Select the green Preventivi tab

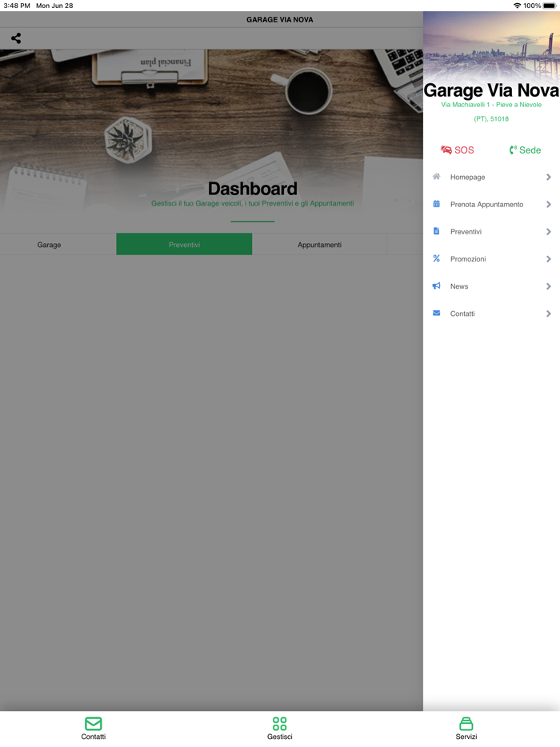(184, 244)
